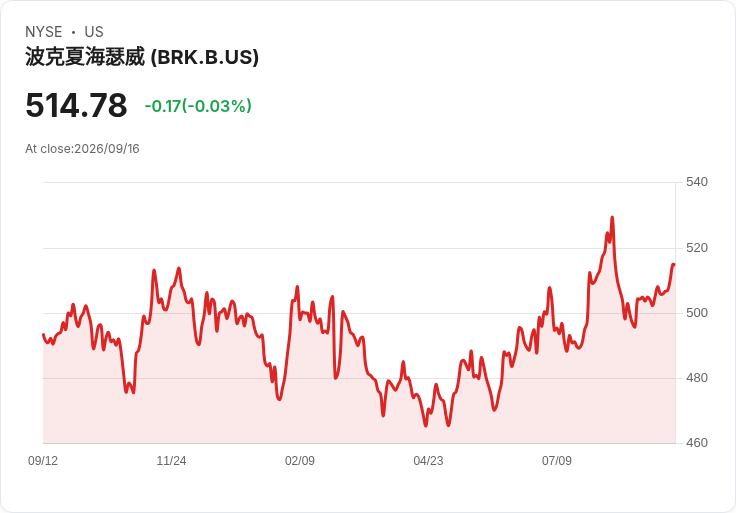Click the chart's lowest trough after 04/23
This screenshot has height=513, width=736.
click(x=448, y=425)
